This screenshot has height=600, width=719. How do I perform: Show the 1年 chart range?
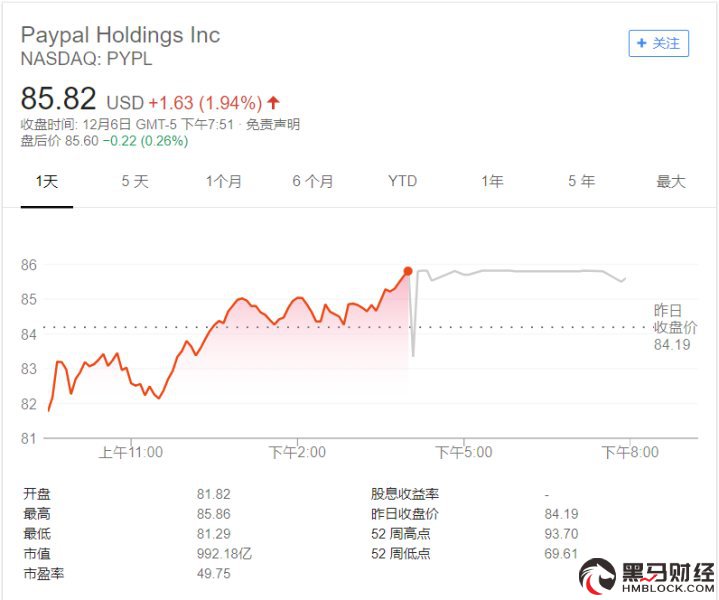click(492, 181)
